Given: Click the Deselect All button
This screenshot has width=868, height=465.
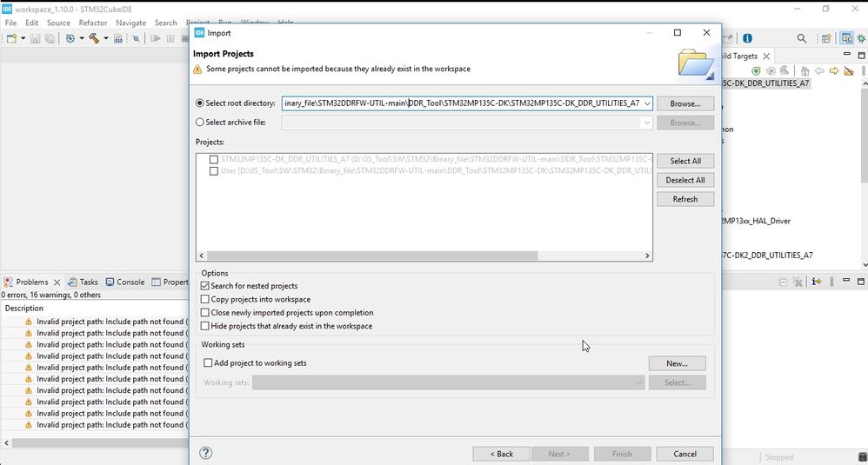Looking at the screenshot, I should tap(685, 180).
